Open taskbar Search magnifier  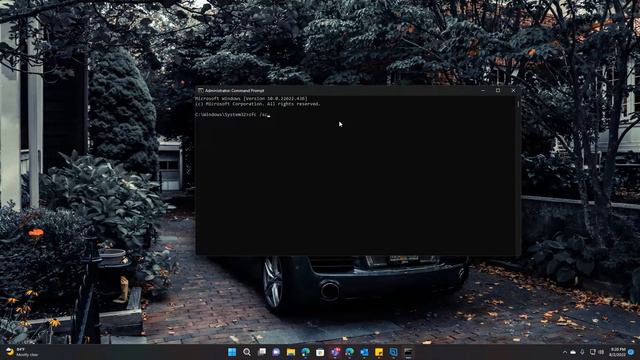pyautogui.click(x=247, y=352)
